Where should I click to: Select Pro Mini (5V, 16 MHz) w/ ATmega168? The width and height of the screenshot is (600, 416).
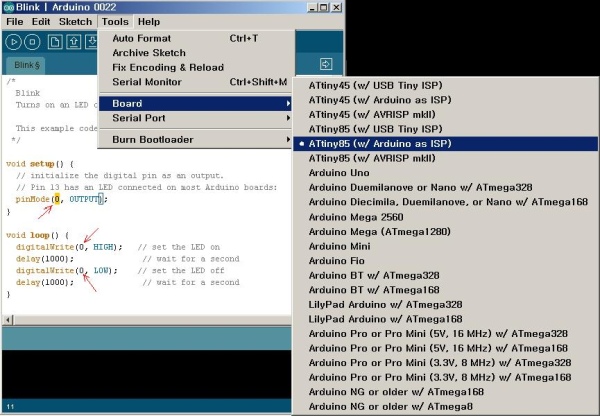(445, 348)
